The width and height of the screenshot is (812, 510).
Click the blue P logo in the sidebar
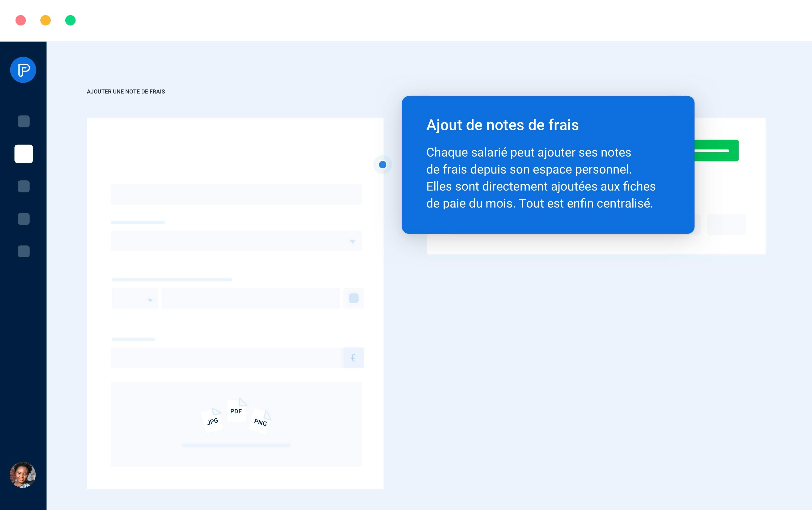(23, 70)
